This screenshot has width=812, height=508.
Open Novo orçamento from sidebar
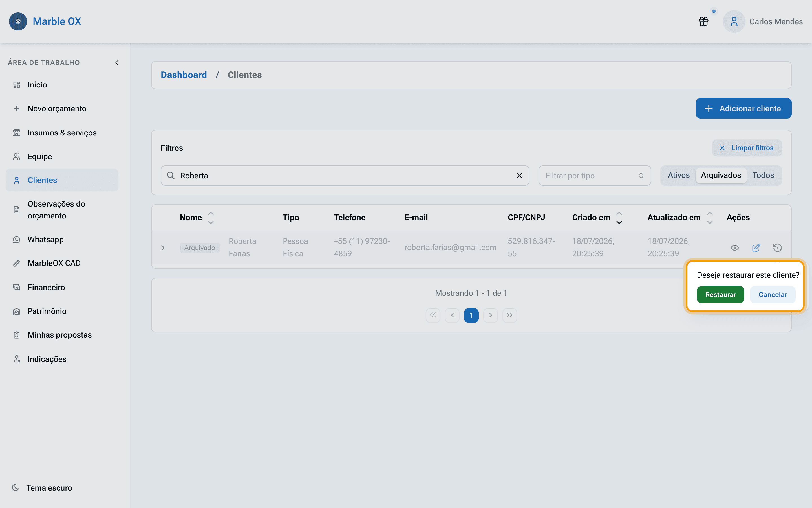(x=62, y=109)
